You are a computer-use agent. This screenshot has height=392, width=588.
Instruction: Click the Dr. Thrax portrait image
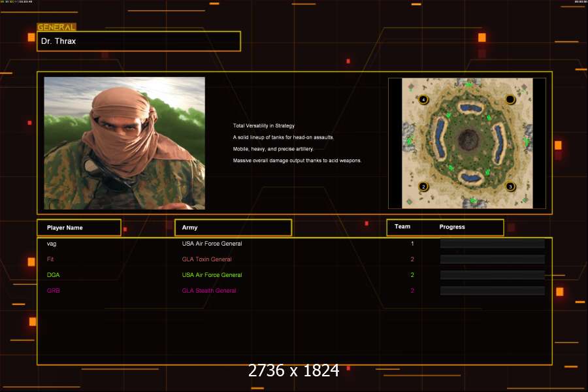(x=125, y=143)
